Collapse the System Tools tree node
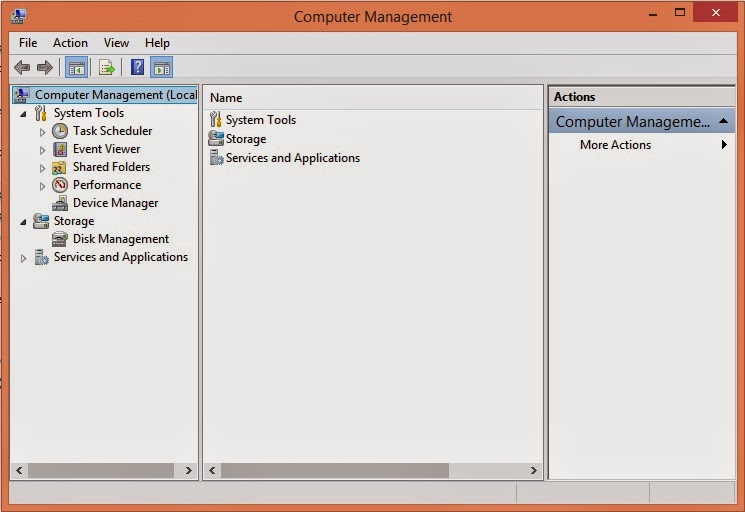 23,114
